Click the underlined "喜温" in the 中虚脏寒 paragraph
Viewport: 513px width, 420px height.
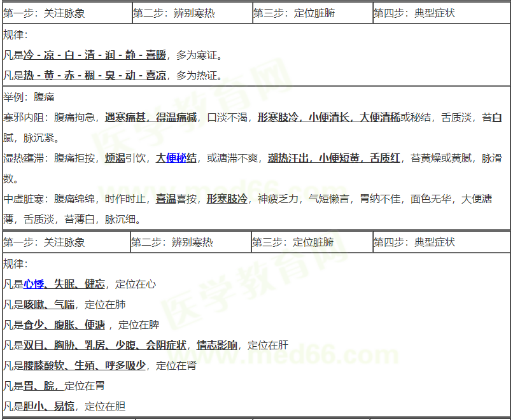click(165, 199)
